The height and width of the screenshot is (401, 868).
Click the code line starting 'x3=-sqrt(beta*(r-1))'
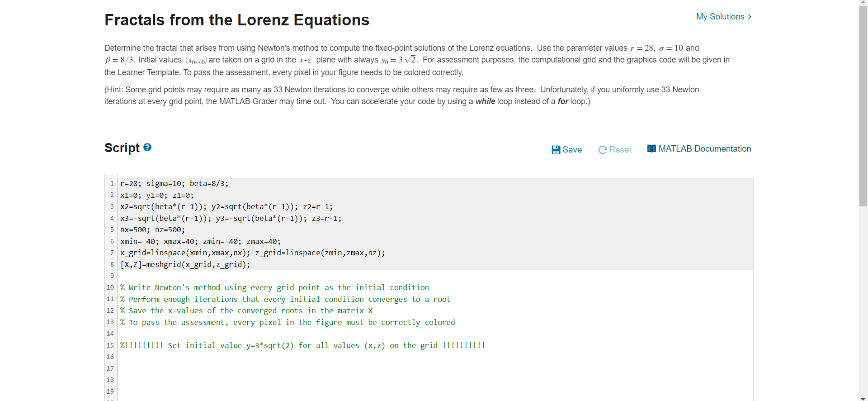231,219
